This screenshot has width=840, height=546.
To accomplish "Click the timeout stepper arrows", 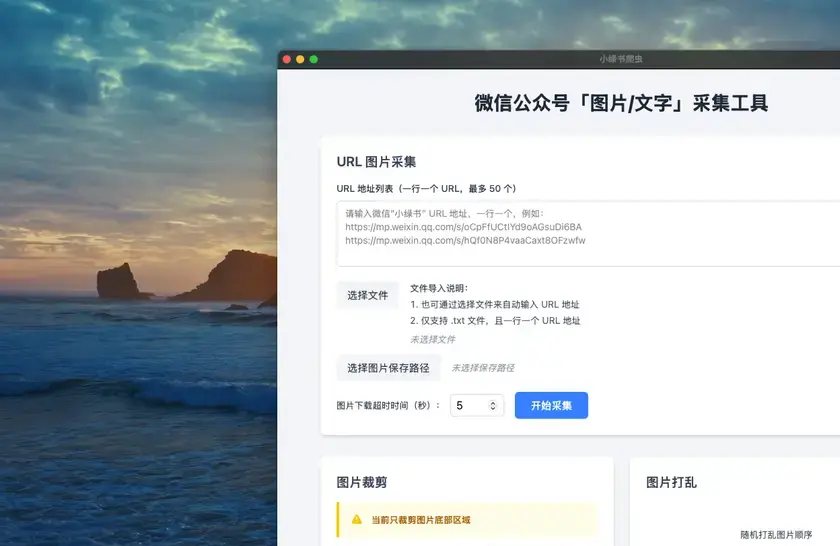I will [493, 406].
